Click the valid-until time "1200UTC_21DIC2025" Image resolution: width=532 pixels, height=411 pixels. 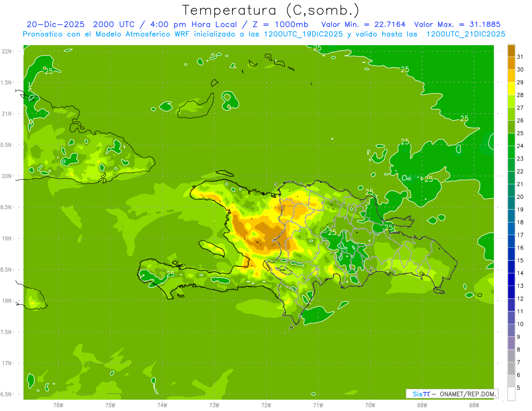pyautogui.click(x=465, y=34)
